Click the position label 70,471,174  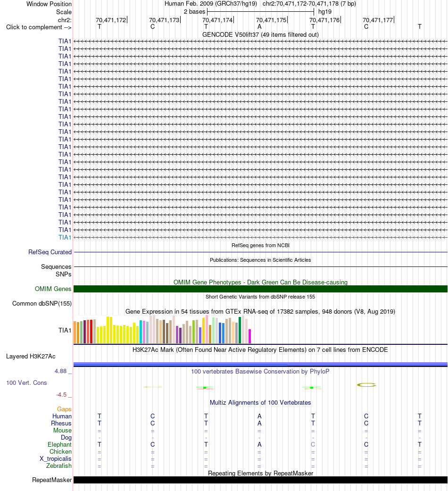(x=217, y=20)
